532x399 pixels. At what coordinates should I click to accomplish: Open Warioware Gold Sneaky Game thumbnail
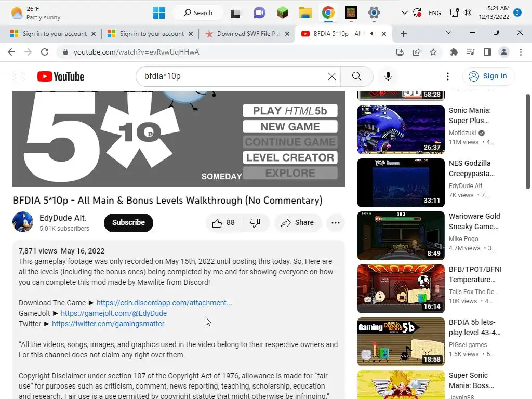pyautogui.click(x=401, y=235)
